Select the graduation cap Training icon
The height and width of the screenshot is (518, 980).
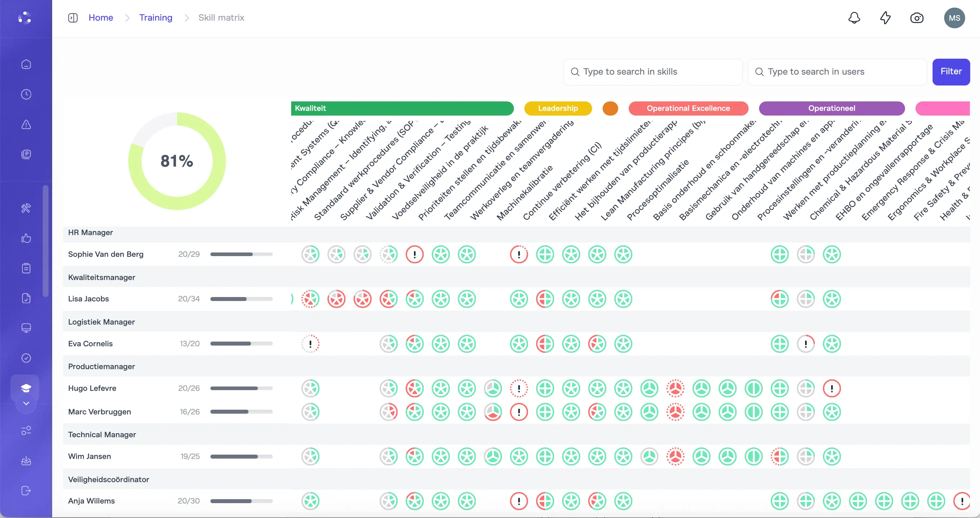[26, 388]
